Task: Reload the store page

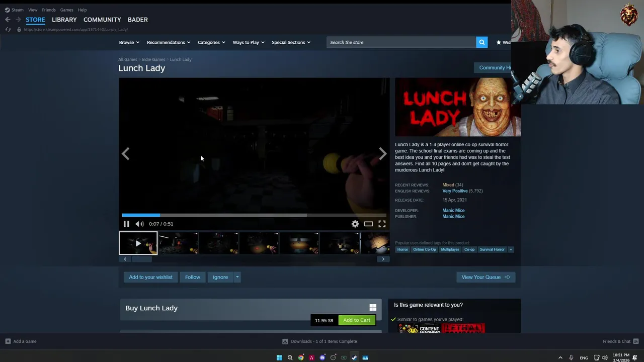Action: [8, 30]
